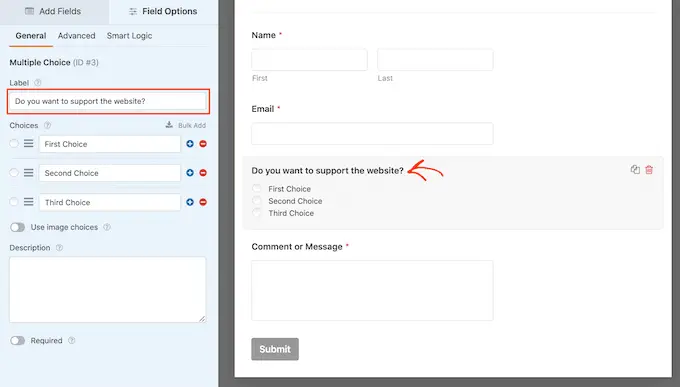Remove the First Choice option
The width and height of the screenshot is (680, 387).
(x=203, y=144)
